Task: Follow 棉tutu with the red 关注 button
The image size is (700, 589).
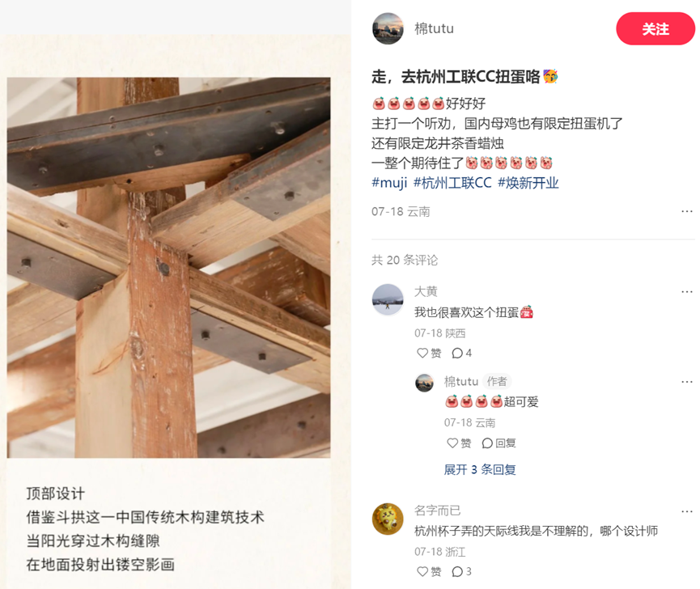Action: tap(655, 29)
